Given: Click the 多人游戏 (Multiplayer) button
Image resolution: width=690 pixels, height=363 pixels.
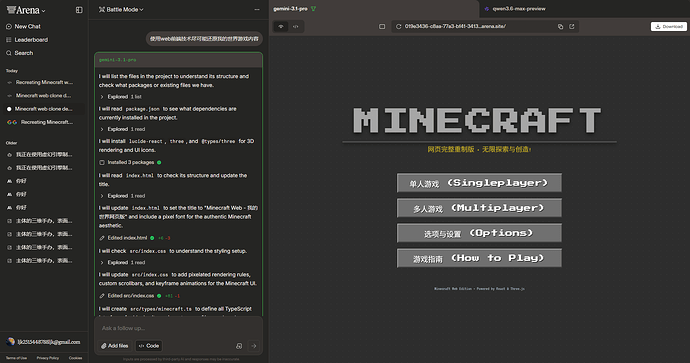Looking at the screenshot, I should tap(479, 208).
